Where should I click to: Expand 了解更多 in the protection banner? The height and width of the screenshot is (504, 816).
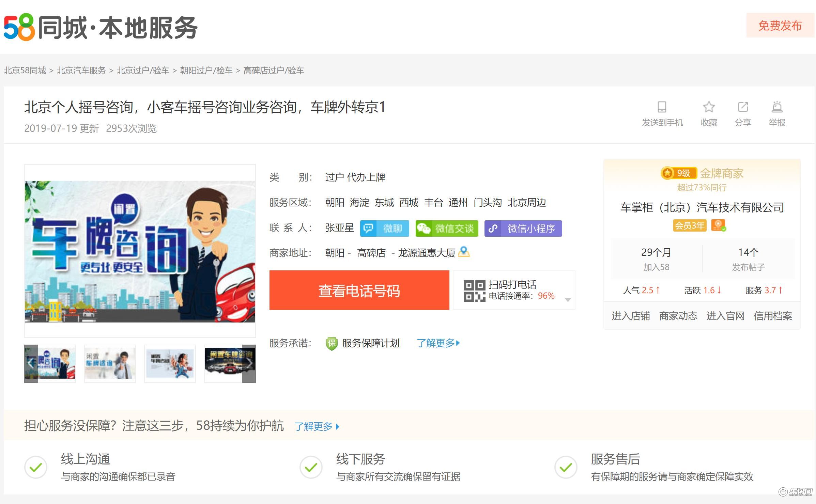tap(317, 426)
